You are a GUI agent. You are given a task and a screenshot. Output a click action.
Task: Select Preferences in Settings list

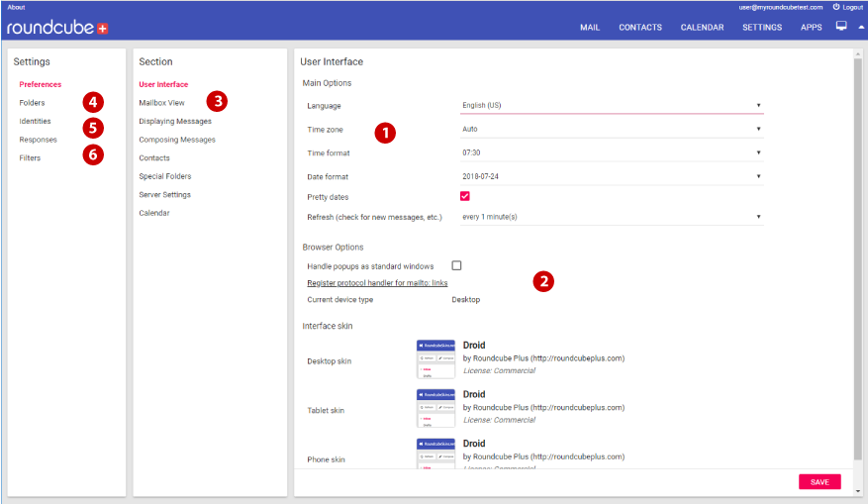(40, 85)
